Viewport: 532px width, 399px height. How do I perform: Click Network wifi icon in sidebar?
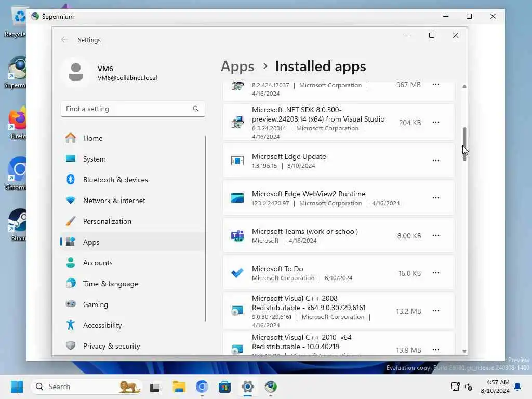[71, 201]
